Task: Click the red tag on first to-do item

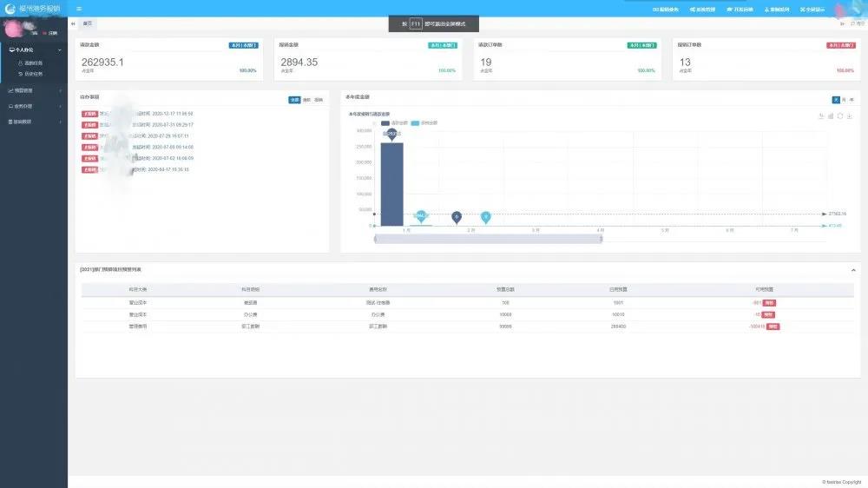Action: point(89,114)
